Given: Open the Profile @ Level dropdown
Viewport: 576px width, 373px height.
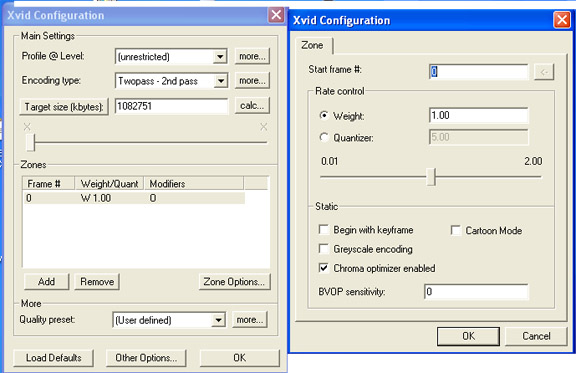Looking at the screenshot, I should (220, 57).
